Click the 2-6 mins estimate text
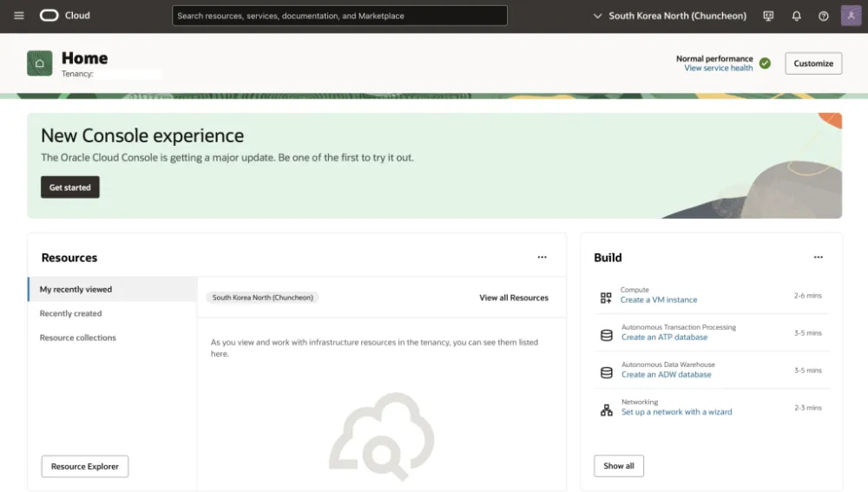Viewport: 868px width, 492px height. pos(807,296)
